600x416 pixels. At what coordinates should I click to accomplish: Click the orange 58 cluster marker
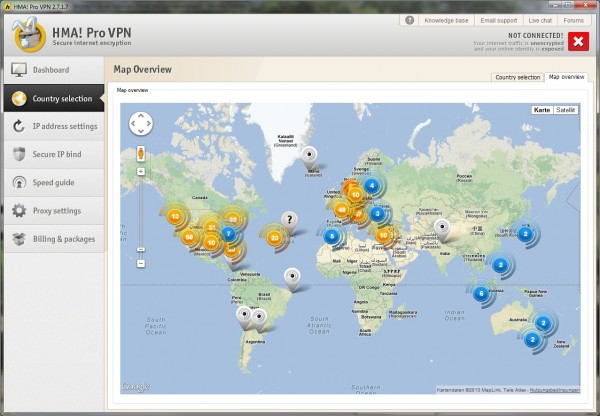[x=189, y=237]
